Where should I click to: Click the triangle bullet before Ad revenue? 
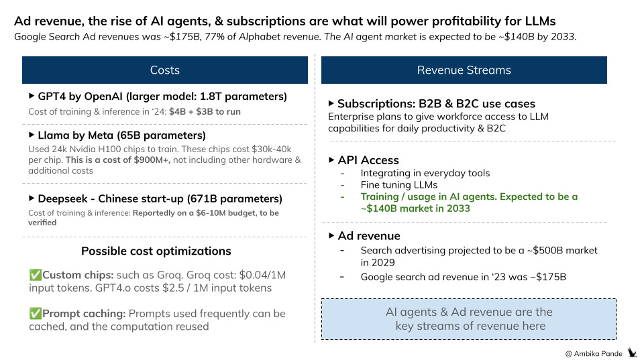(x=331, y=235)
